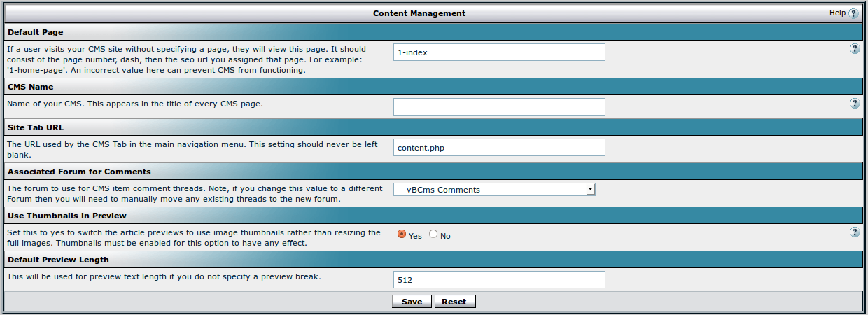Focus the empty CMS Name field

499,106
